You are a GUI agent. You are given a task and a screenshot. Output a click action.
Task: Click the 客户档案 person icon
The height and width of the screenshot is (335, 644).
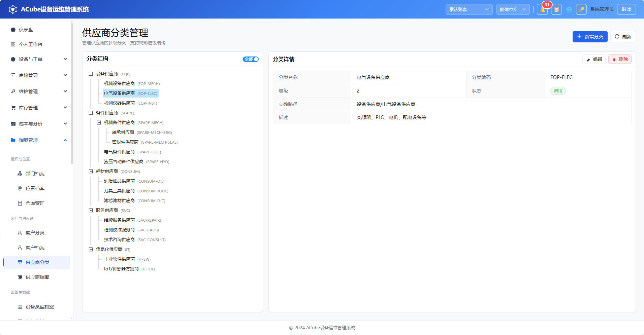[20, 248]
